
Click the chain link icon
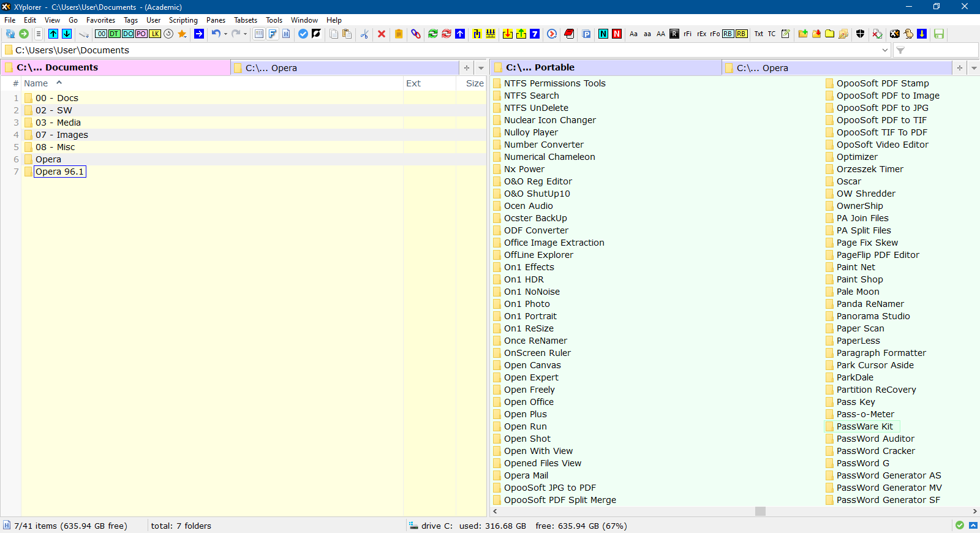tap(416, 34)
